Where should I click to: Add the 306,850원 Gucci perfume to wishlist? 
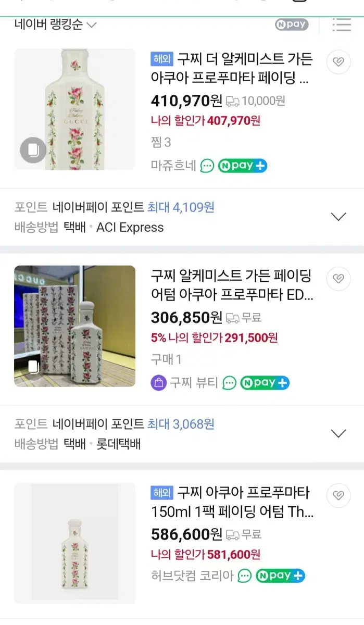[338, 279]
